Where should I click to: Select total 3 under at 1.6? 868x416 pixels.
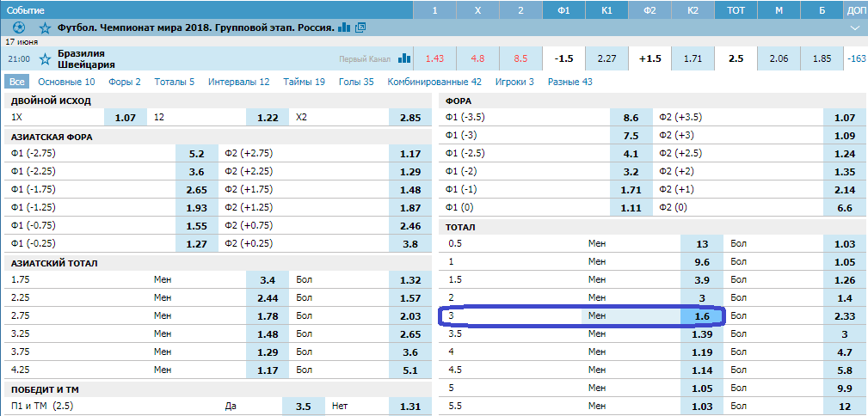click(x=702, y=316)
